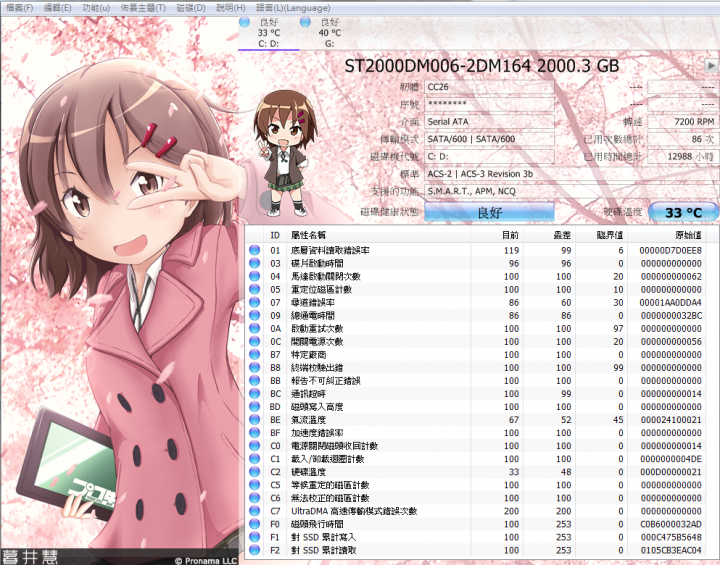The height and width of the screenshot is (565, 720).
Task: Open the 語言(L)(Language) menu
Action: click(293, 8)
